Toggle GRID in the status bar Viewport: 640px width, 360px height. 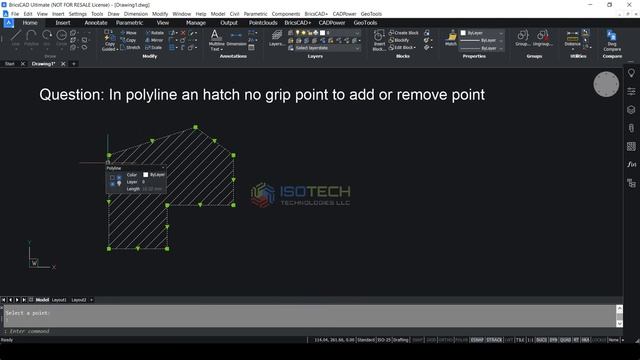[431, 340]
